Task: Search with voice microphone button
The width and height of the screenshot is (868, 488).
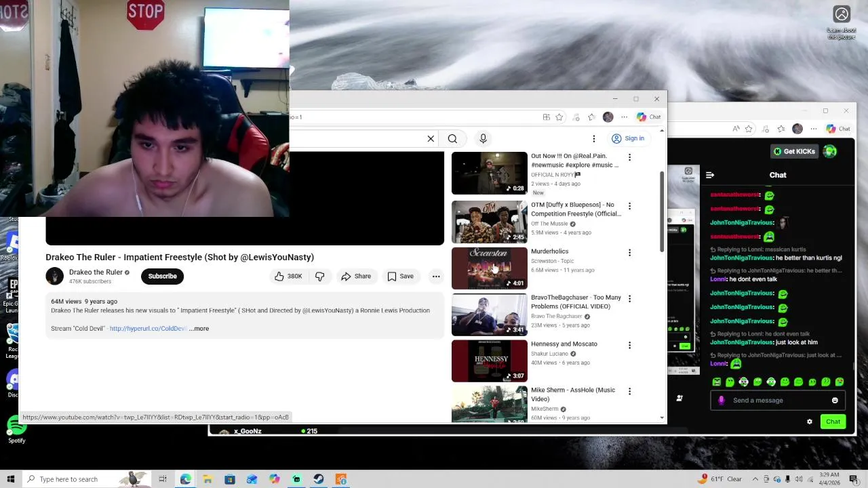Action: (483, 139)
